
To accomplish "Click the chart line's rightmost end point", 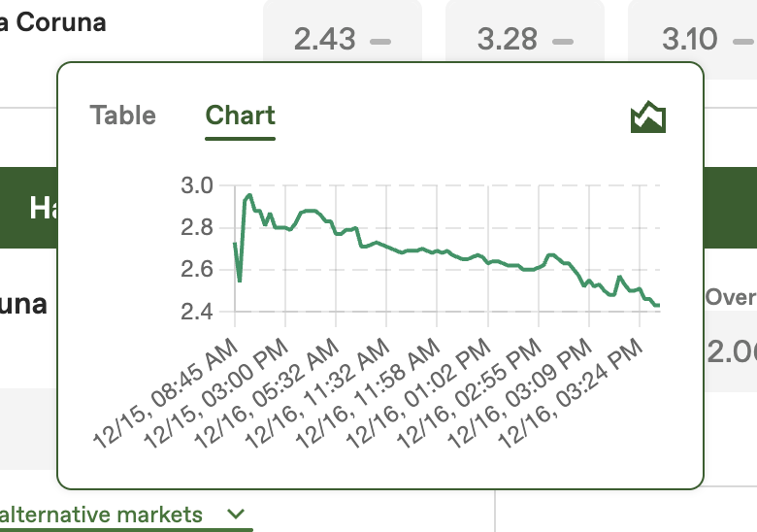I will pyautogui.click(x=658, y=306).
